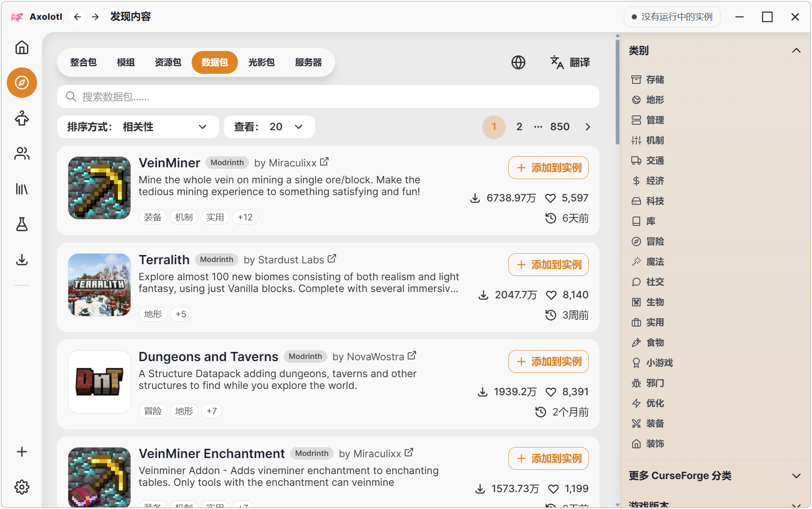
Task: Click the heart icon on Terralith
Action: click(x=551, y=295)
